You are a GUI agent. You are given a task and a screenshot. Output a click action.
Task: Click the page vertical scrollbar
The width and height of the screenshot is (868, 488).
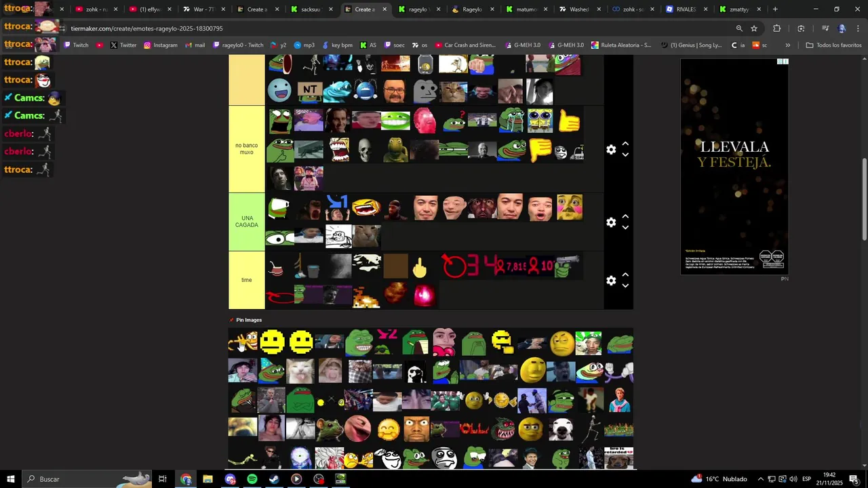tap(864, 199)
